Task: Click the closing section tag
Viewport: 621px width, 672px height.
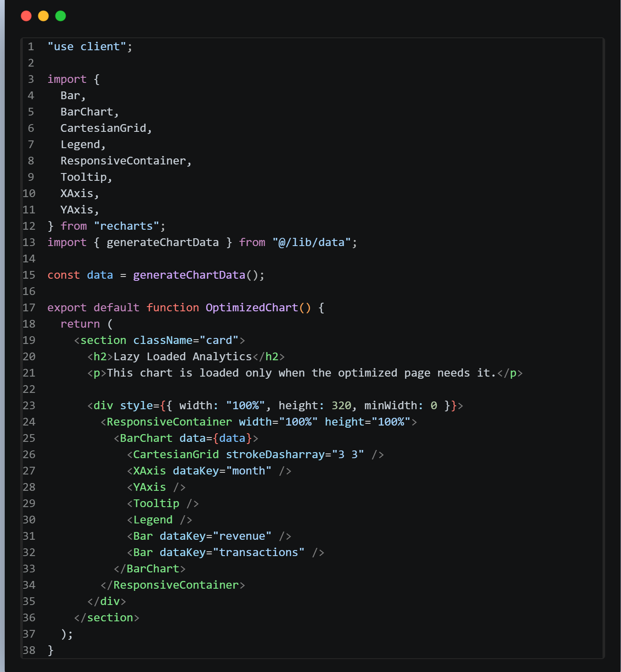Action: 107,617
